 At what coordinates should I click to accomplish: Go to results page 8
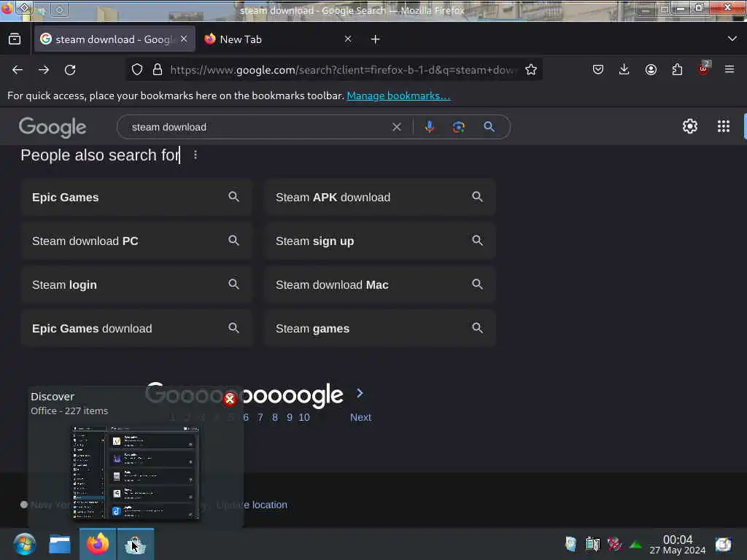[x=275, y=417]
